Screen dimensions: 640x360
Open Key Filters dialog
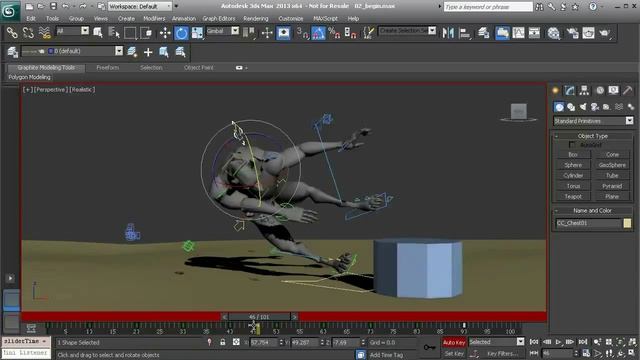click(502, 354)
